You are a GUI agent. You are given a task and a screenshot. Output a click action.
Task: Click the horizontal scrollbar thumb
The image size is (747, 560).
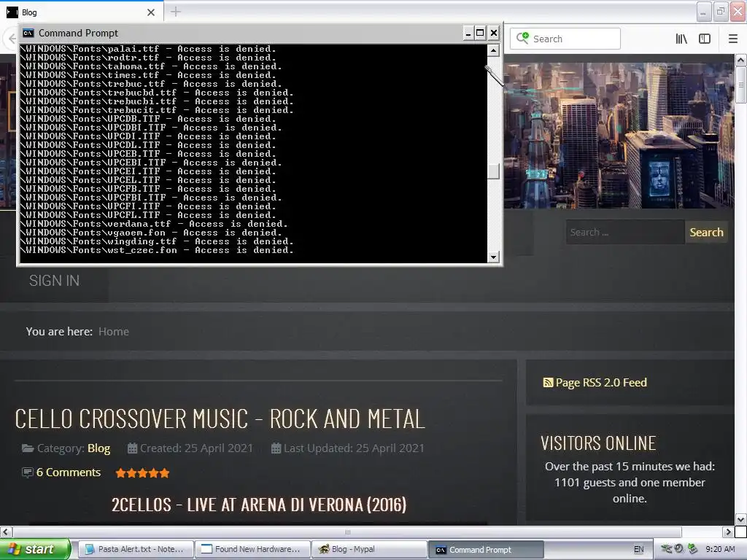pos(347,532)
